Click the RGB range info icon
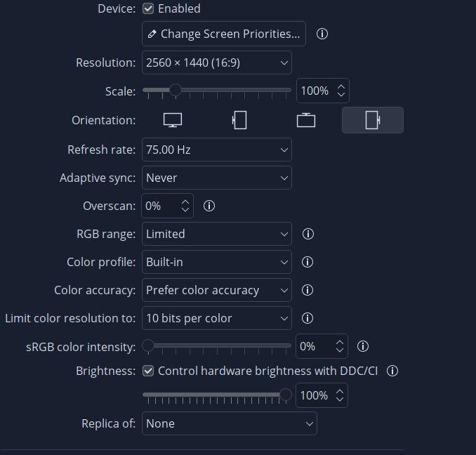The width and height of the screenshot is (476, 455). coord(307,234)
